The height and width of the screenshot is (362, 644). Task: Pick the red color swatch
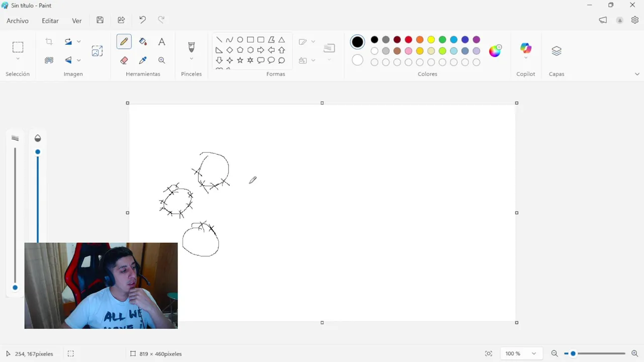[x=409, y=40]
